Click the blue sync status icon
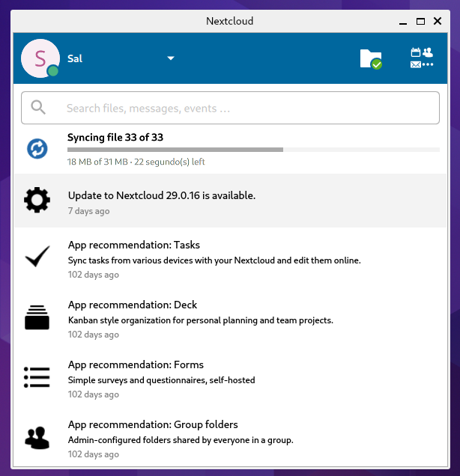Viewport: 460px width, 476px height. point(37,149)
